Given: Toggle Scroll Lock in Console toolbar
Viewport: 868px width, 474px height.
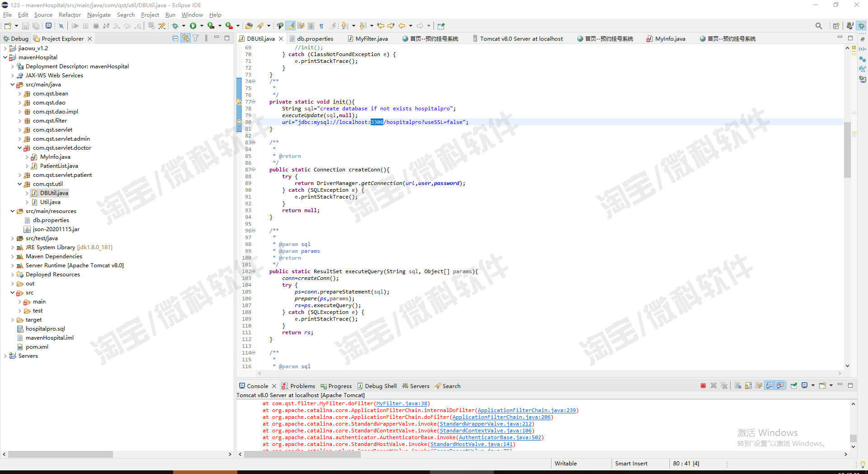Looking at the screenshot, I should click(748, 386).
